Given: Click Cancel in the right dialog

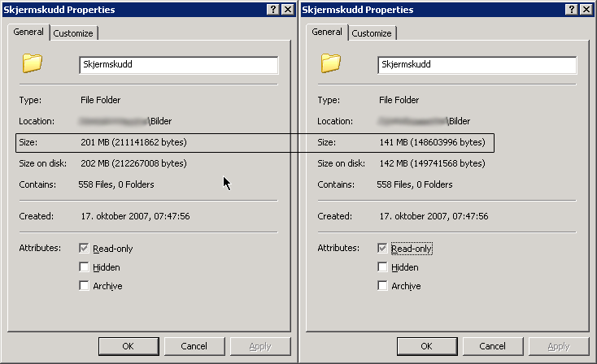Looking at the screenshot, I should click(493, 346).
